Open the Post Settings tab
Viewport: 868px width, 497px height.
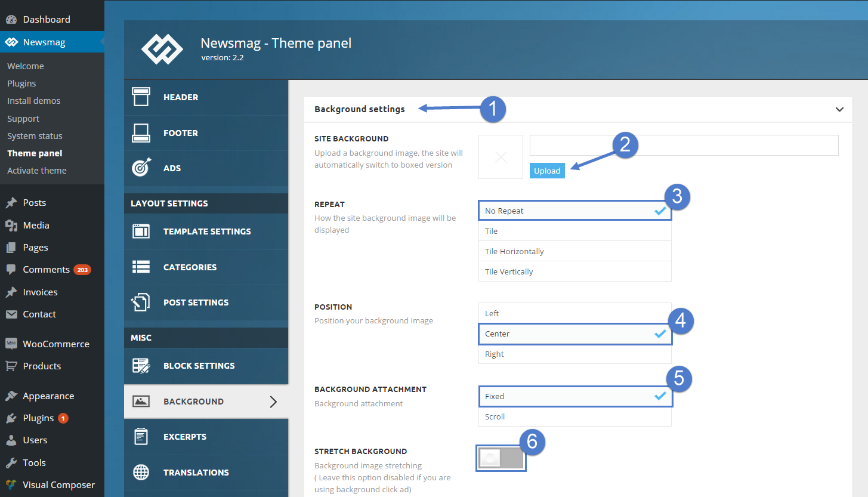coord(206,302)
